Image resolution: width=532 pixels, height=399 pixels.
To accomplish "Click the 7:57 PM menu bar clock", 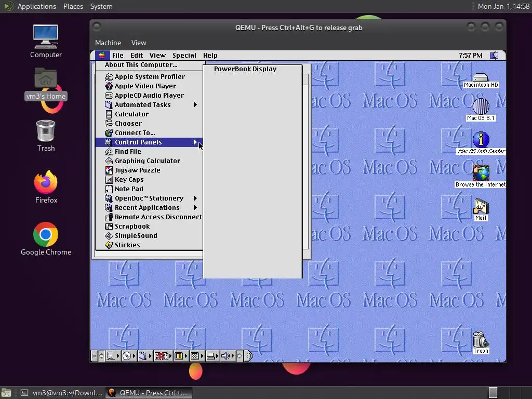I will click(470, 55).
